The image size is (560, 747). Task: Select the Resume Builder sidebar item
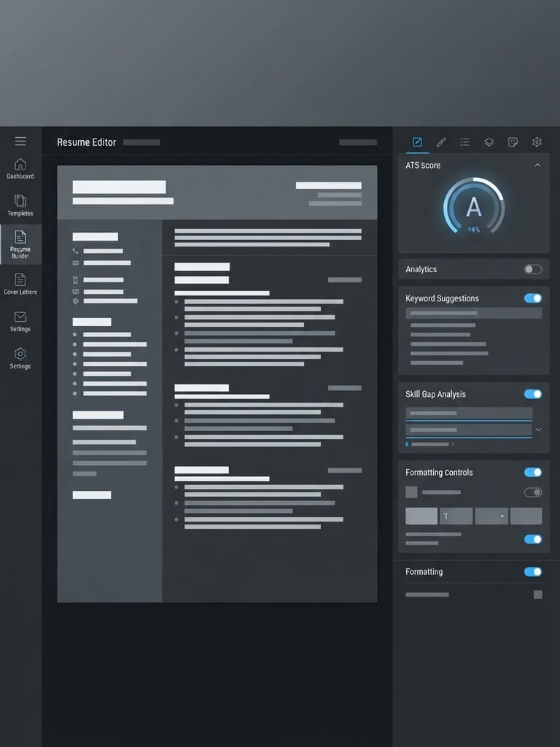20,244
